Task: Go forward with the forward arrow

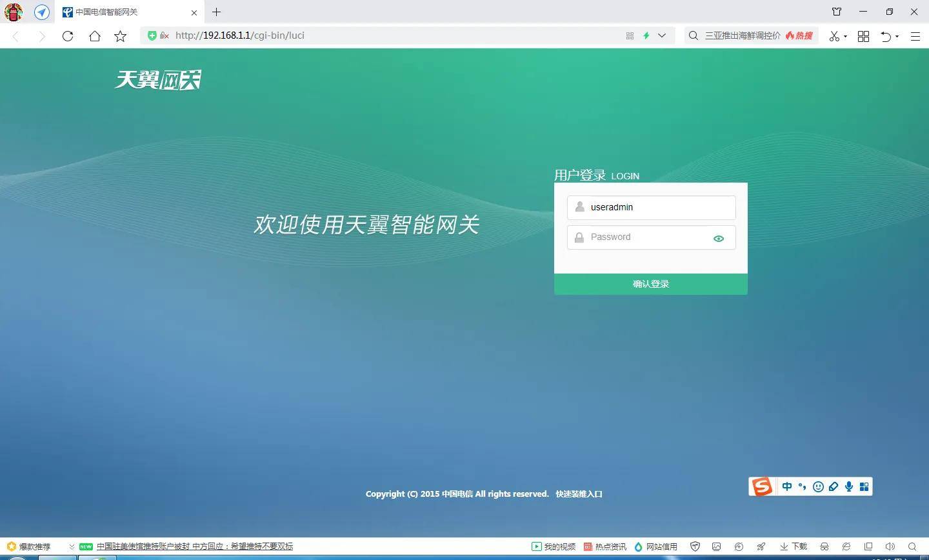Action: coord(42,36)
